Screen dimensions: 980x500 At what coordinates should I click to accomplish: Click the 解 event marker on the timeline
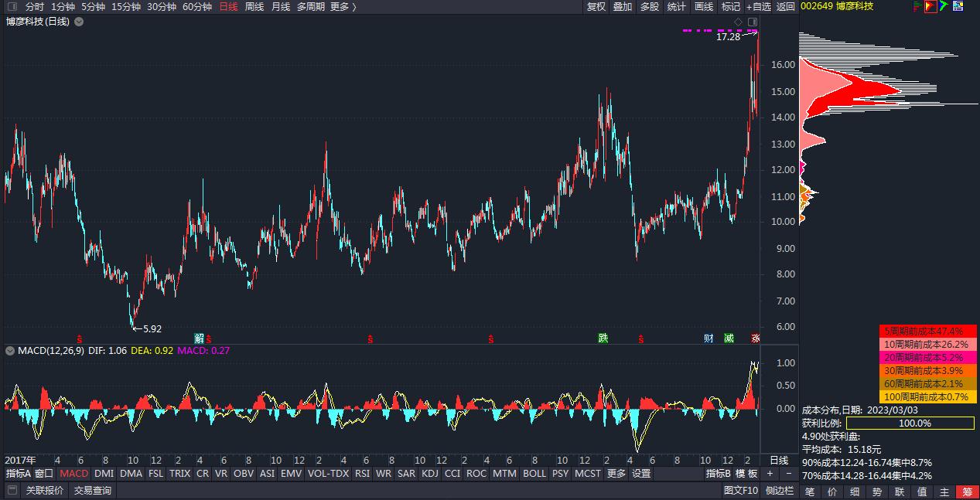pos(199,338)
